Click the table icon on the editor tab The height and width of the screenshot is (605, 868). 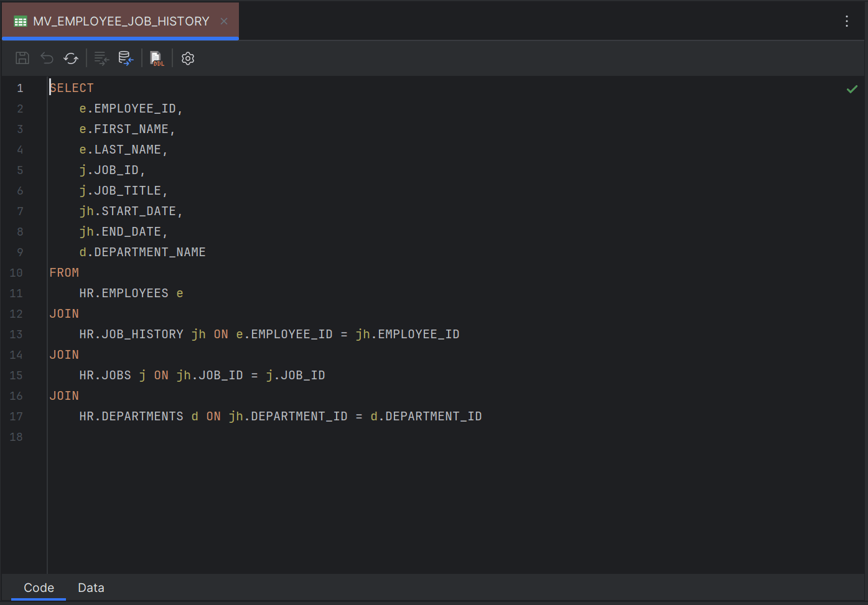[x=19, y=21]
